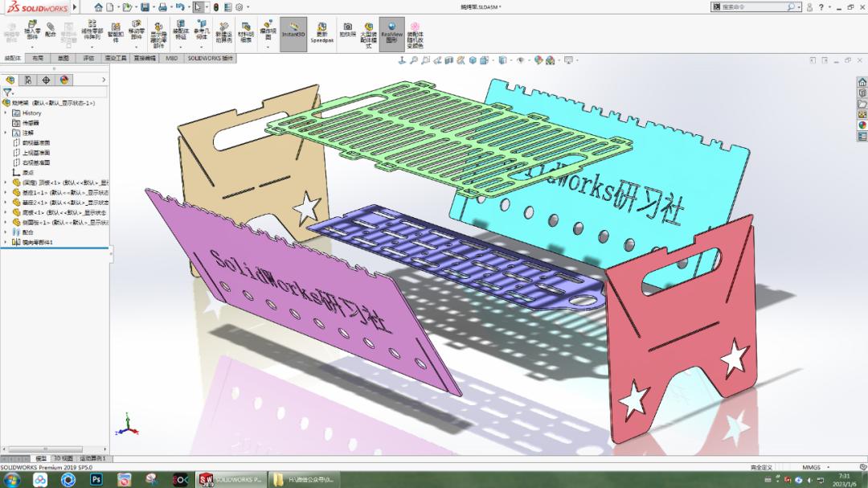Screen dimensions: 868x488
Task: Open the 运动算例1 tab at bottom
Action: (x=92, y=459)
